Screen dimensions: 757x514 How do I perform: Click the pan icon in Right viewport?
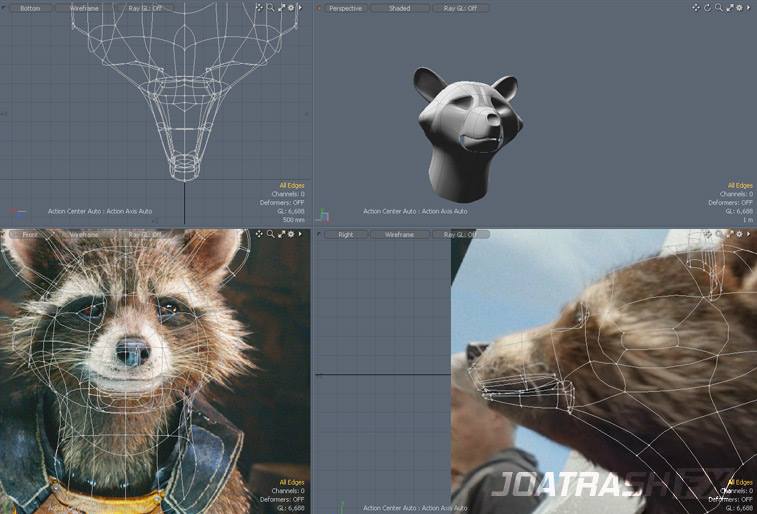pyautogui.click(x=708, y=234)
